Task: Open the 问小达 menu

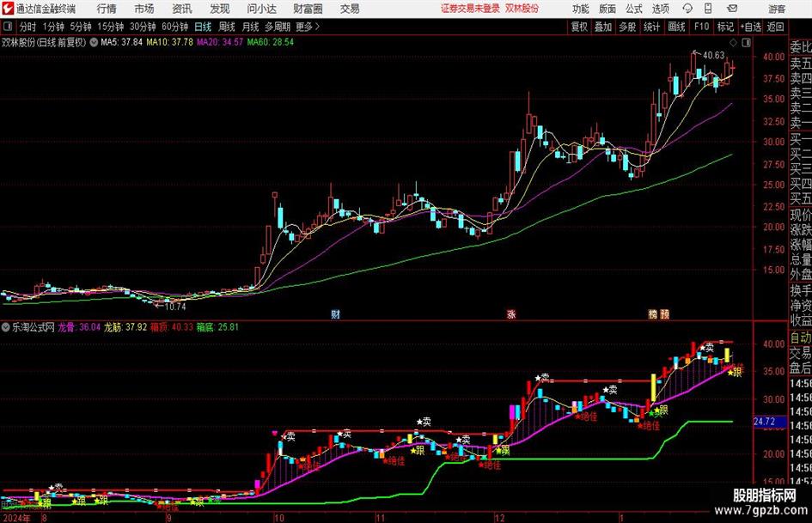Action: [261, 9]
